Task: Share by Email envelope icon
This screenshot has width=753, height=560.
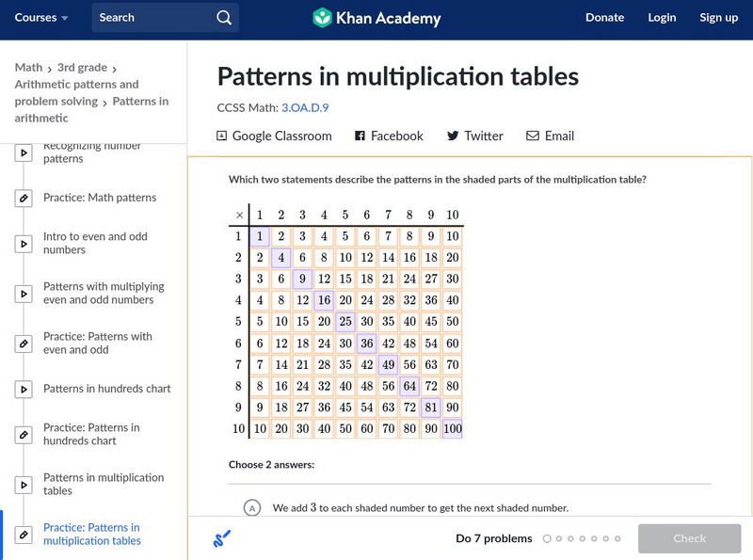Action: tap(533, 136)
